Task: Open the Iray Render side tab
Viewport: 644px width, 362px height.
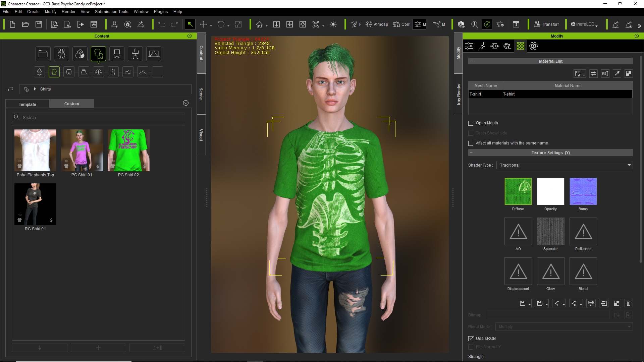Action: click(x=459, y=94)
